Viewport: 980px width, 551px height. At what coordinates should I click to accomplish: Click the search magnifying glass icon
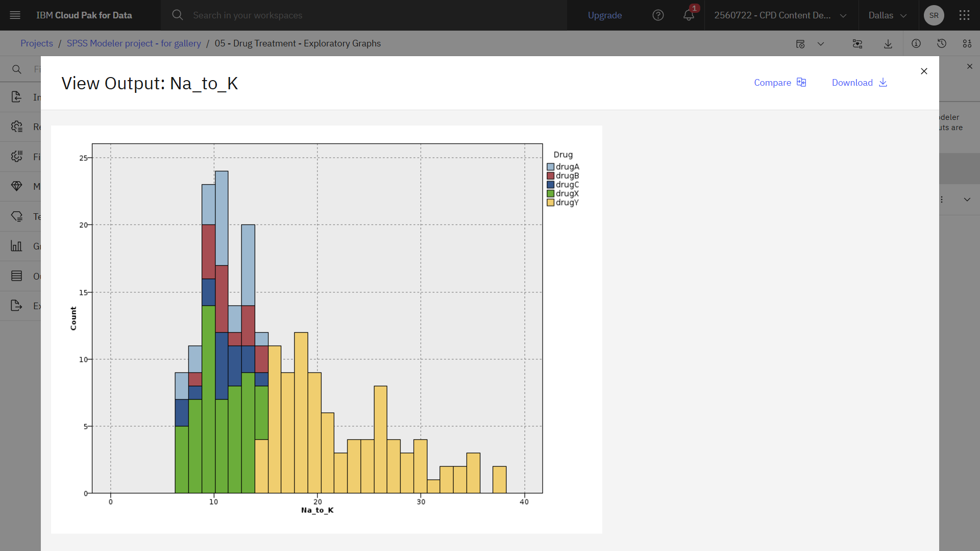tap(178, 15)
